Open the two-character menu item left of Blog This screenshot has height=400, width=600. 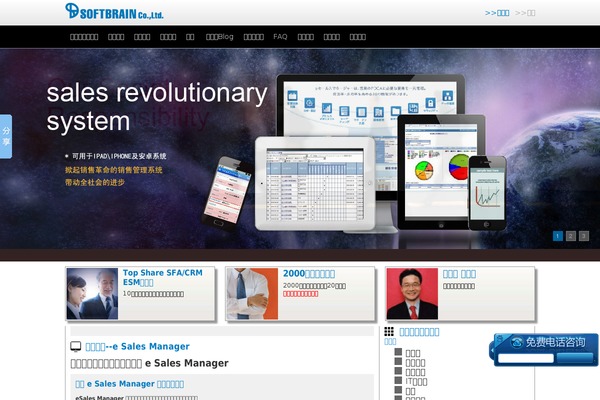tap(190, 37)
